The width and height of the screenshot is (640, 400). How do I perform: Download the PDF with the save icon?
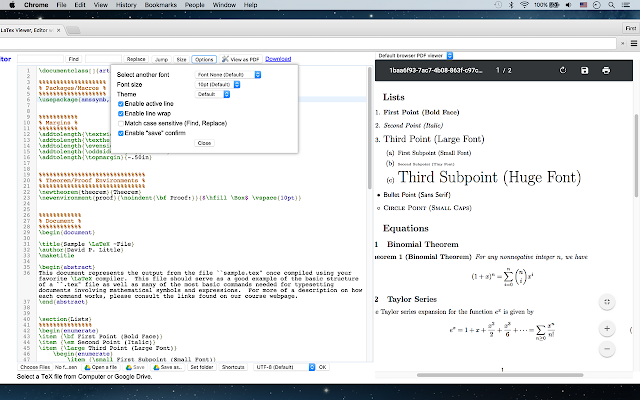click(x=584, y=70)
